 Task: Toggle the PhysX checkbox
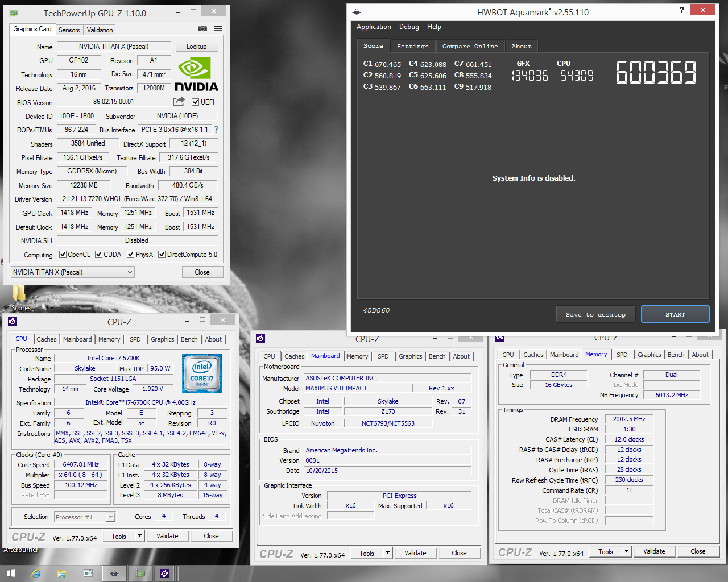[x=130, y=255]
